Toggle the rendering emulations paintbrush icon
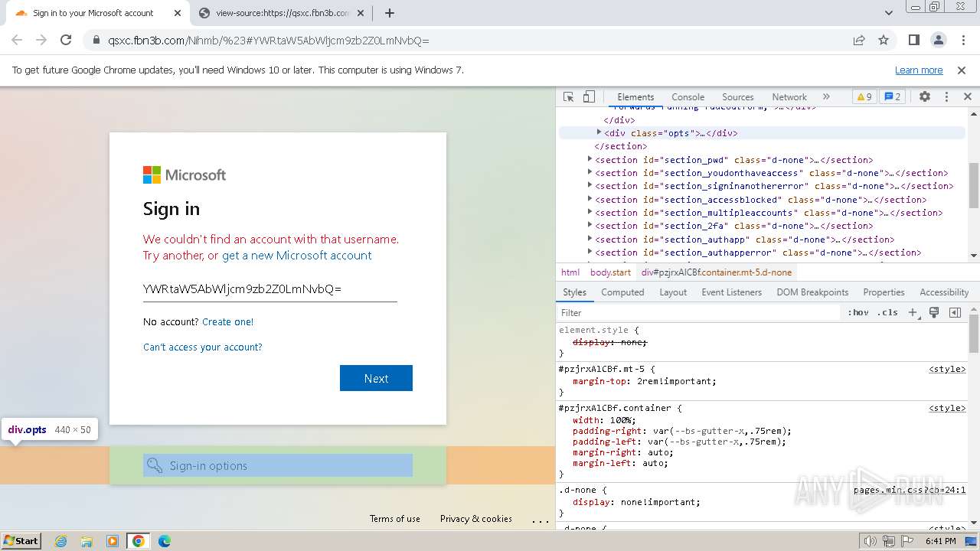 pyautogui.click(x=934, y=312)
